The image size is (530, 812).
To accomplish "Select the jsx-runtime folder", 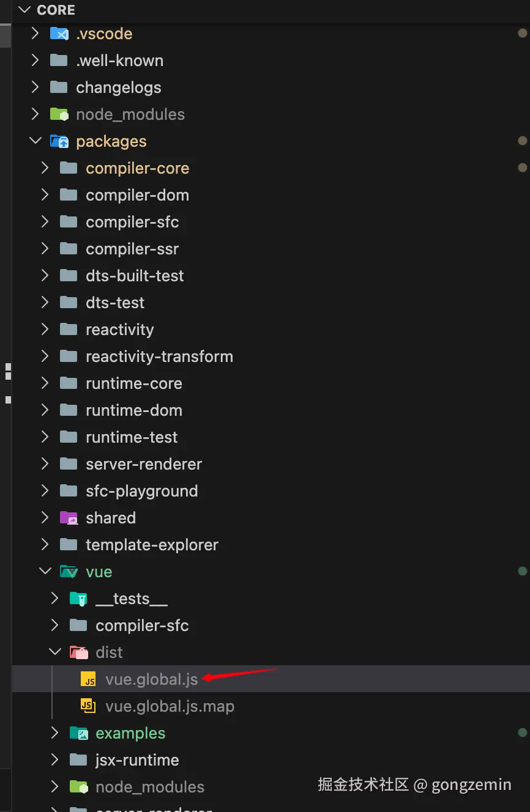I will [x=137, y=760].
